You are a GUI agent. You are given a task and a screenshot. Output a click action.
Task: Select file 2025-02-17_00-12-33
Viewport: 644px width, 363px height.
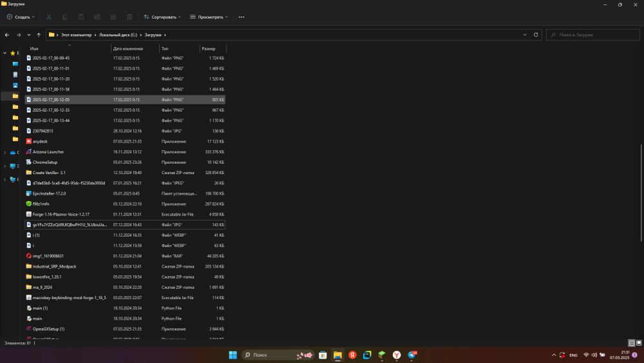pyautogui.click(x=125, y=110)
